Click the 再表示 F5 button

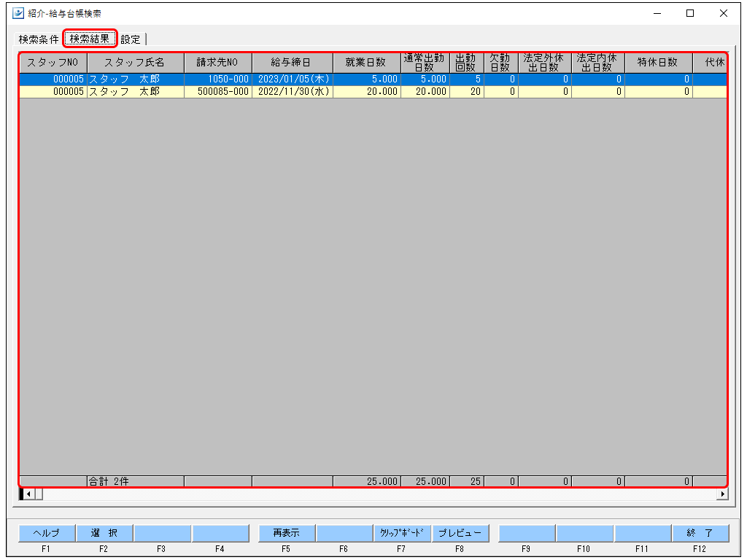tap(286, 533)
